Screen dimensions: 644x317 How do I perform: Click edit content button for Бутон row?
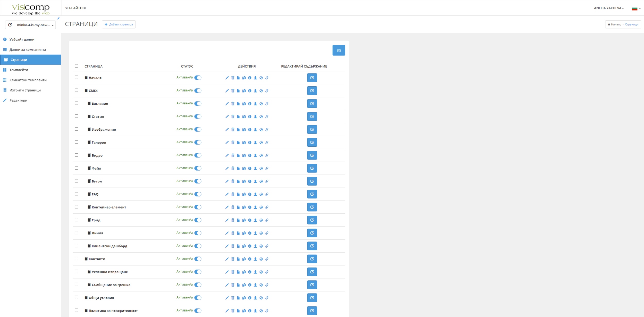point(312,181)
